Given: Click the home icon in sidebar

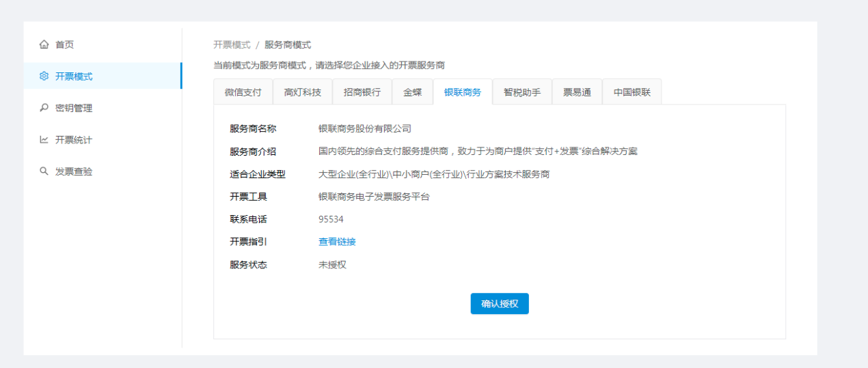Looking at the screenshot, I should pyautogui.click(x=44, y=45).
